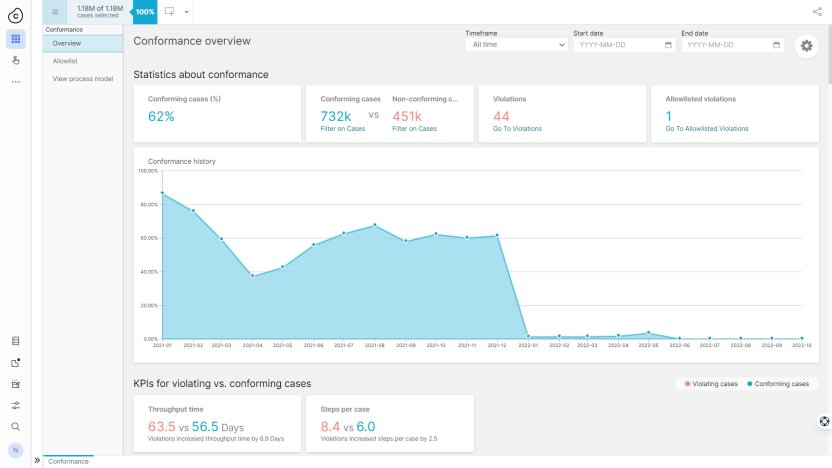This screenshot has height=468, width=832.
Task: Click the share icon at top right
Action: point(817,12)
